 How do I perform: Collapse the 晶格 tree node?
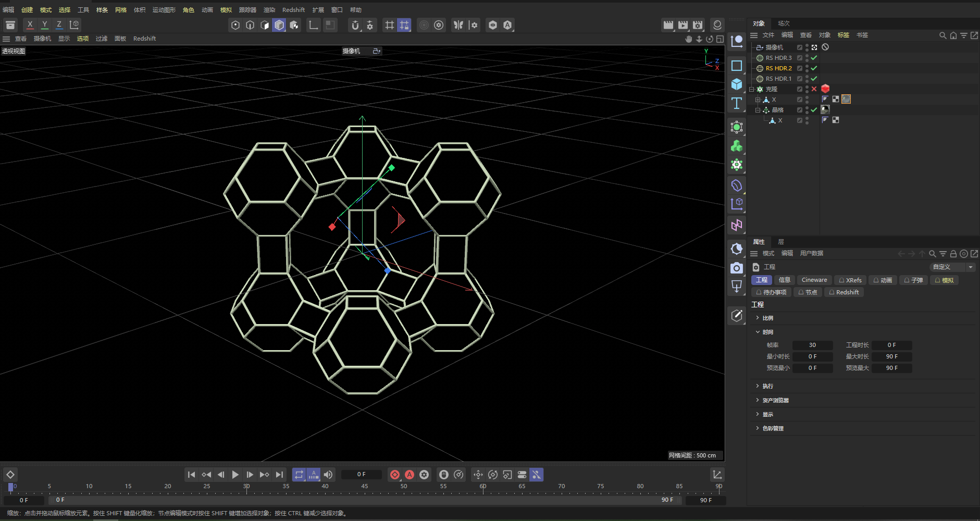(758, 110)
